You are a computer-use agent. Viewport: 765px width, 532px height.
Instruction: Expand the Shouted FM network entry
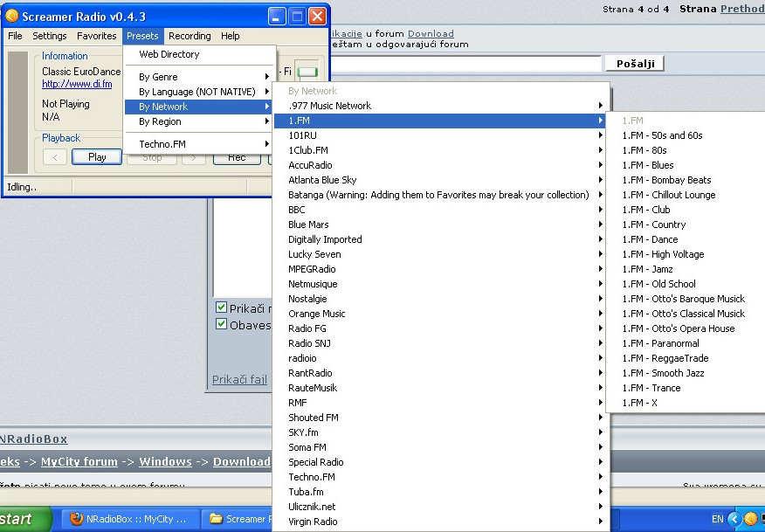pos(439,418)
